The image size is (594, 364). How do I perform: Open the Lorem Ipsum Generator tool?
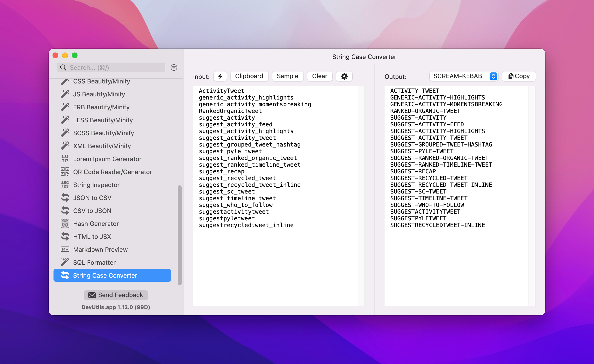107,159
